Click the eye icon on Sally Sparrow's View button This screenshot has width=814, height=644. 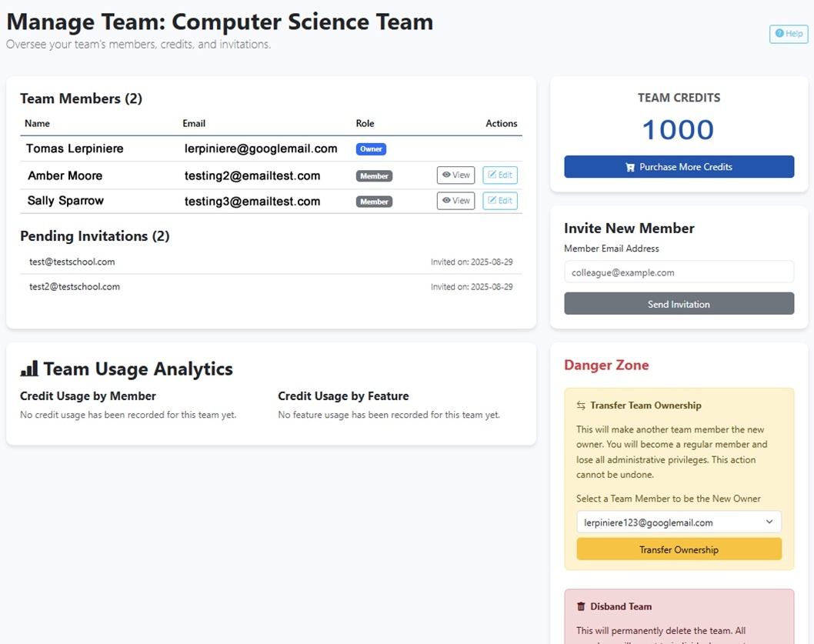pyautogui.click(x=445, y=201)
